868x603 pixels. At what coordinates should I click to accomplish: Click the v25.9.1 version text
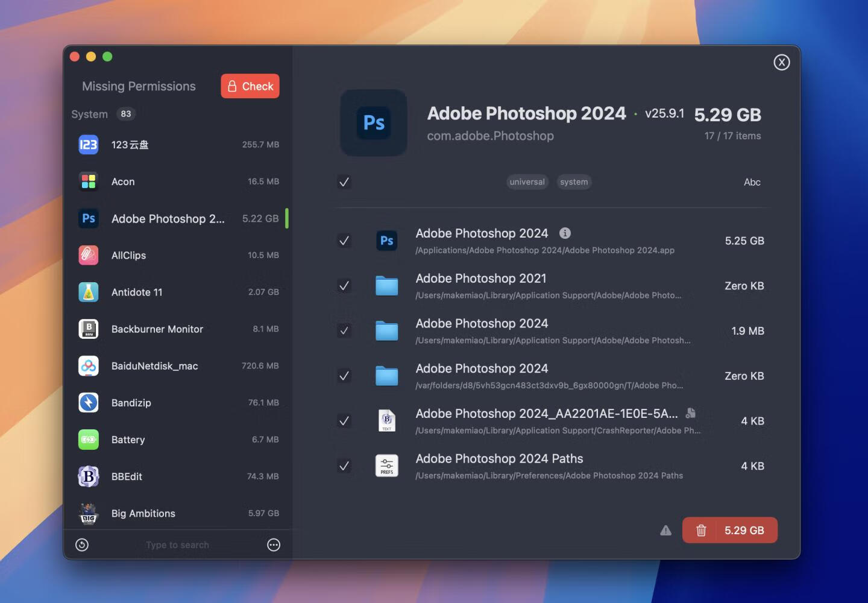click(664, 113)
